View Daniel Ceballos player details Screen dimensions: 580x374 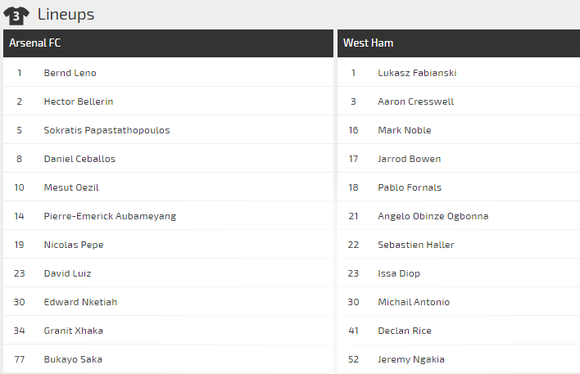click(80, 159)
